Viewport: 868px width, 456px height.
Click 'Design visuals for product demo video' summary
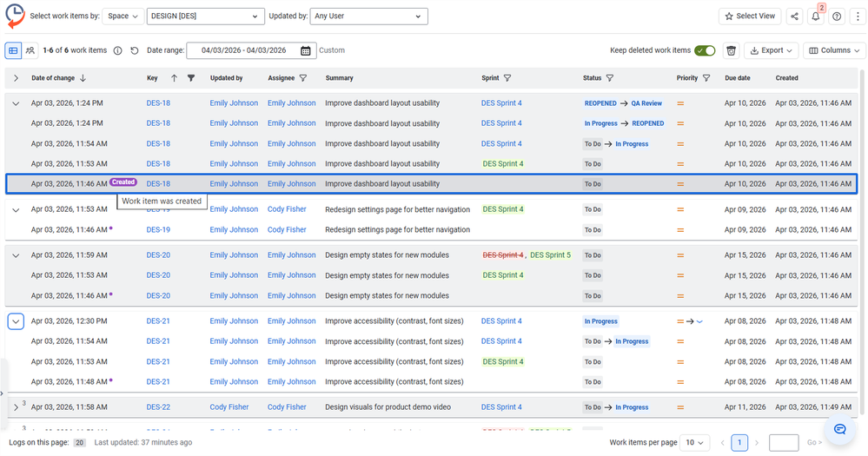click(388, 406)
